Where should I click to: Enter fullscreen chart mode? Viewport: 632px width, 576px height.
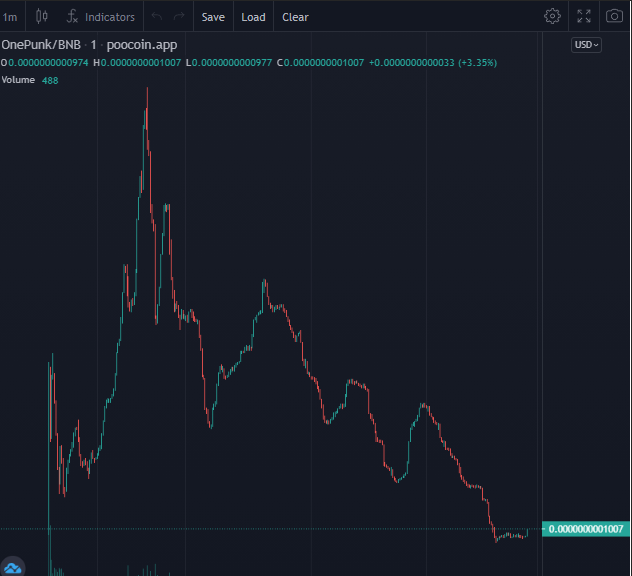(x=584, y=16)
